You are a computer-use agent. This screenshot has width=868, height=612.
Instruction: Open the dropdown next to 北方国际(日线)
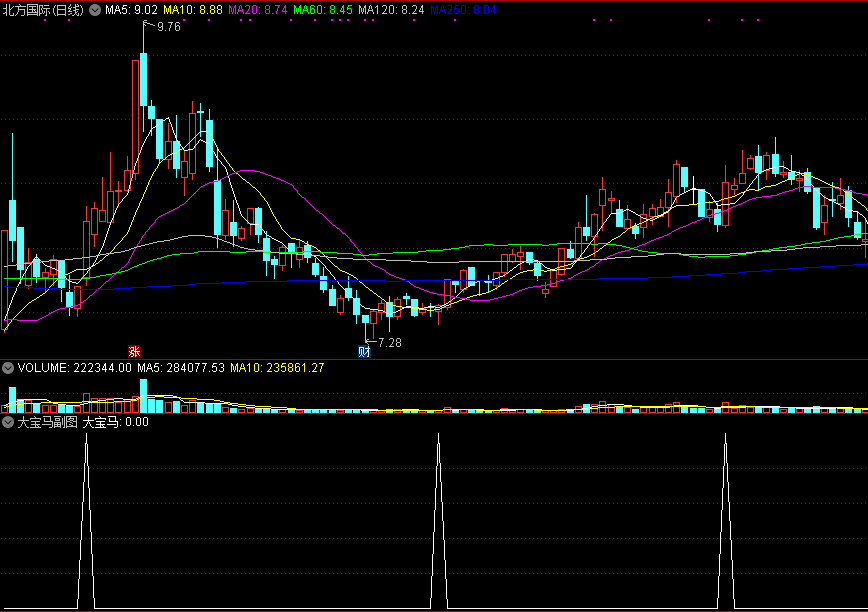pyautogui.click(x=95, y=10)
